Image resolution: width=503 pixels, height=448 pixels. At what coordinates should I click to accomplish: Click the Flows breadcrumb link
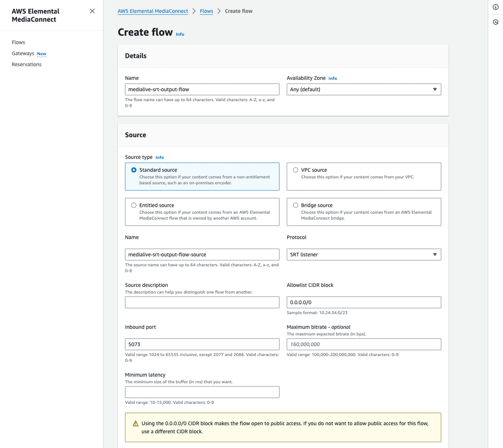click(206, 11)
